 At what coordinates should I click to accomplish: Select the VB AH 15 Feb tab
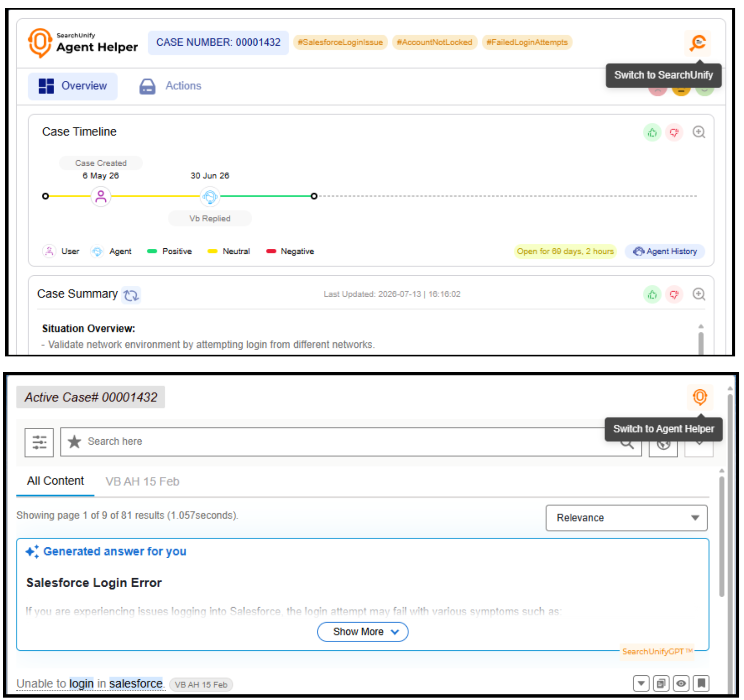(142, 482)
